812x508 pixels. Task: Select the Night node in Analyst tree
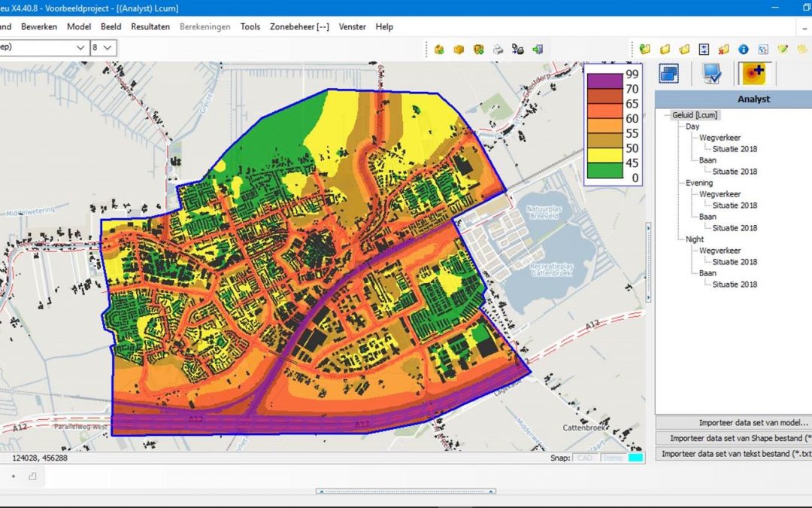tap(695, 239)
